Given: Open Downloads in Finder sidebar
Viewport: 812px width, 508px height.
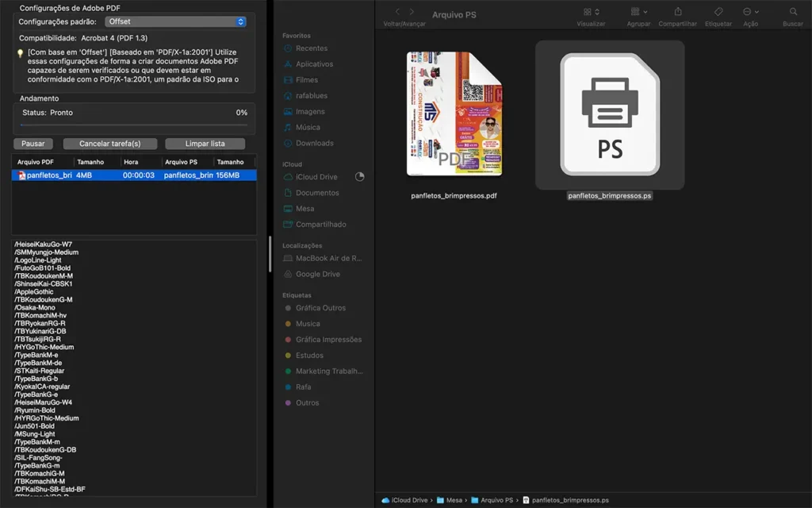Looking at the screenshot, I should point(314,143).
